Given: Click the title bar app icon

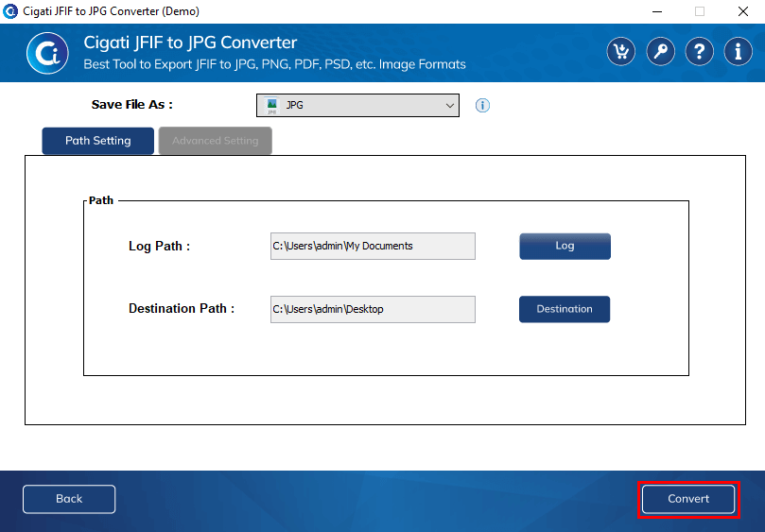Looking at the screenshot, I should 10,11.
